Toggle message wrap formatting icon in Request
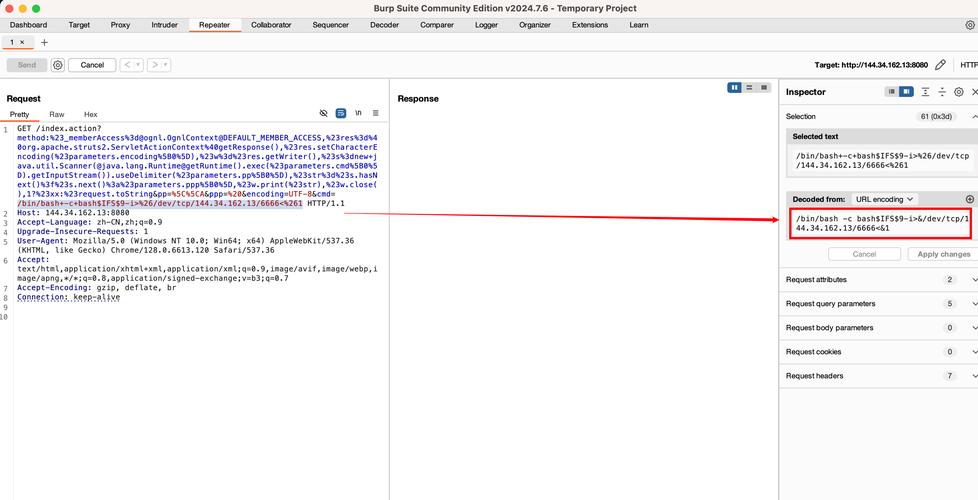Screen dimensions: 978x500 pos(341,113)
